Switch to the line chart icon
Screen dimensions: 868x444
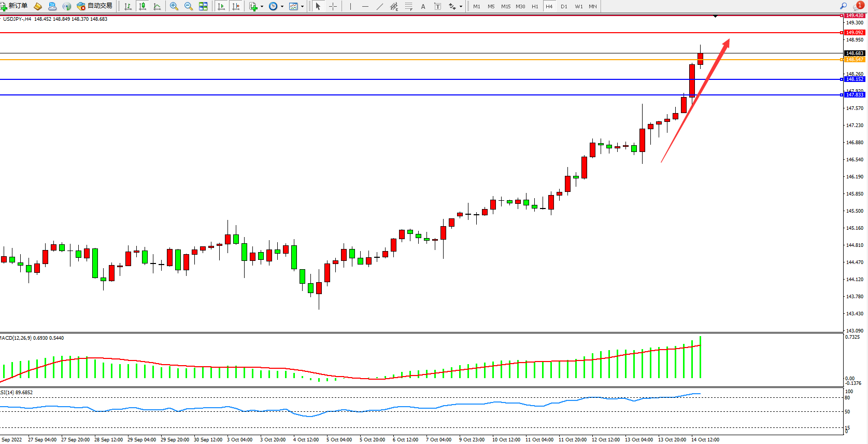157,6
